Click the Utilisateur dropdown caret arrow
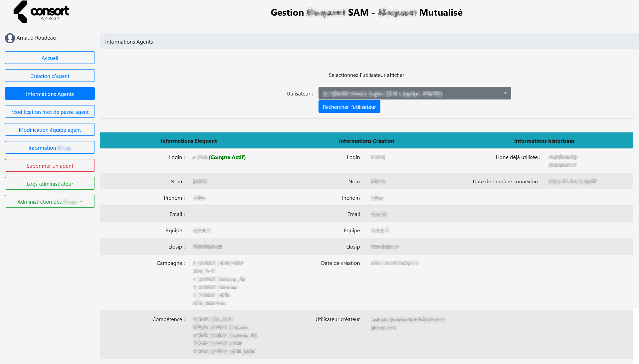Viewport: 639px width, 364px height. click(x=505, y=93)
